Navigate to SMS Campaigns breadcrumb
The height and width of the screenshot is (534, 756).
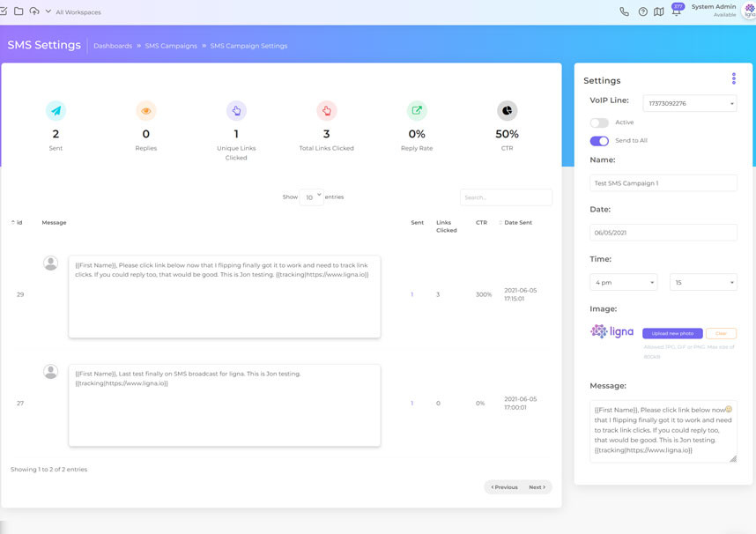pos(171,46)
